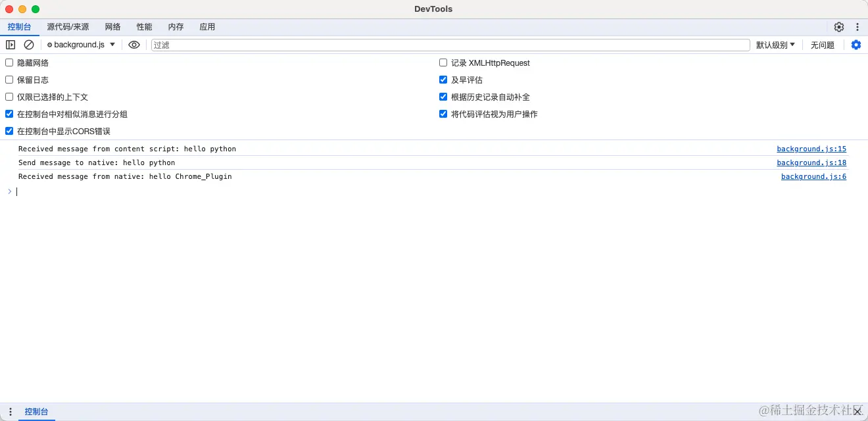The image size is (868, 421).
Task: Click the green macOS fullscreen window button
Action: point(36,9)
